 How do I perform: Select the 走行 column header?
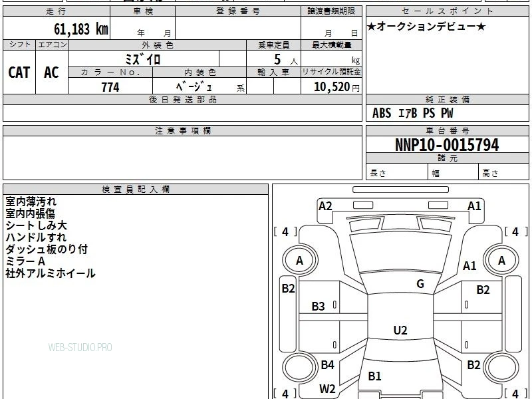[57, 11]
